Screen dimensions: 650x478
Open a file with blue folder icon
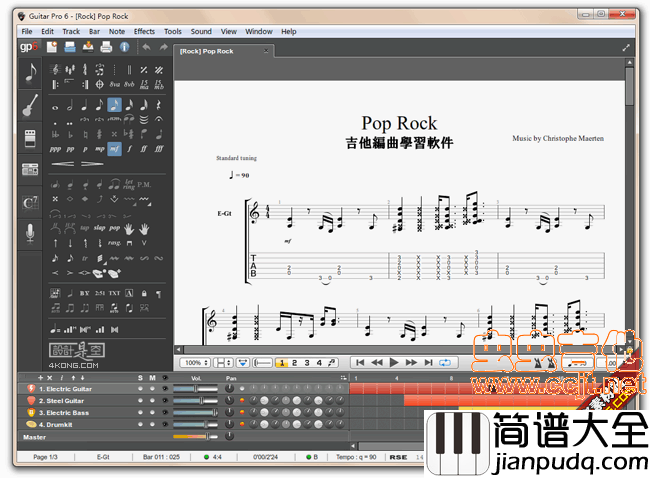tap(70, 47)
